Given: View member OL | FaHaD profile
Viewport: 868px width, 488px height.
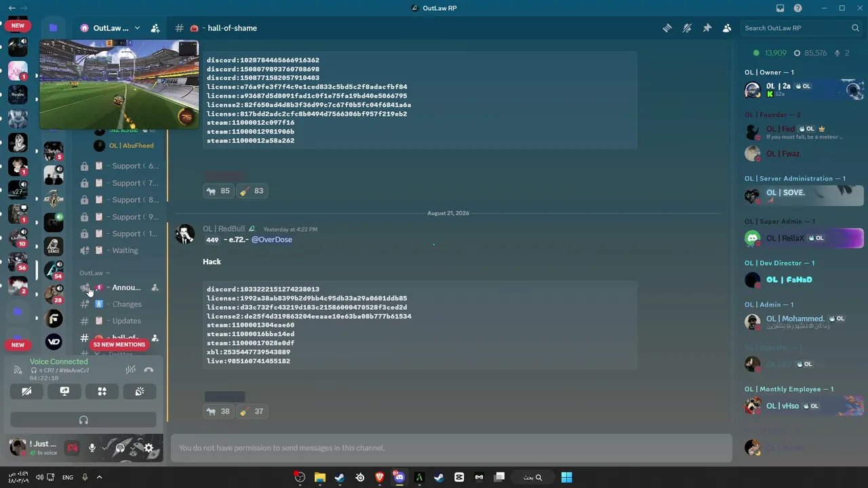Looking at the screenshot, I should (x=804, y=279).
